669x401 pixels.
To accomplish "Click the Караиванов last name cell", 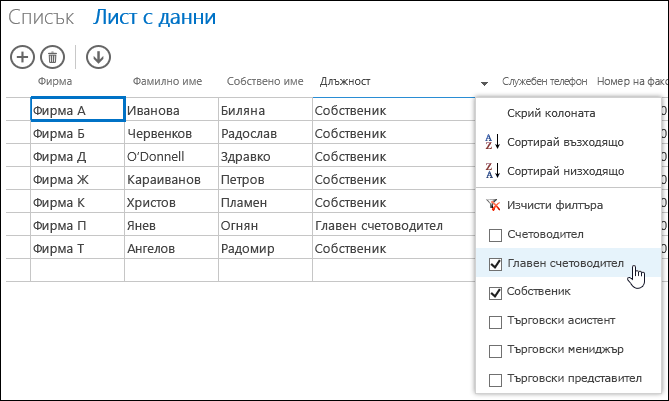I will [x=172, y=179].
